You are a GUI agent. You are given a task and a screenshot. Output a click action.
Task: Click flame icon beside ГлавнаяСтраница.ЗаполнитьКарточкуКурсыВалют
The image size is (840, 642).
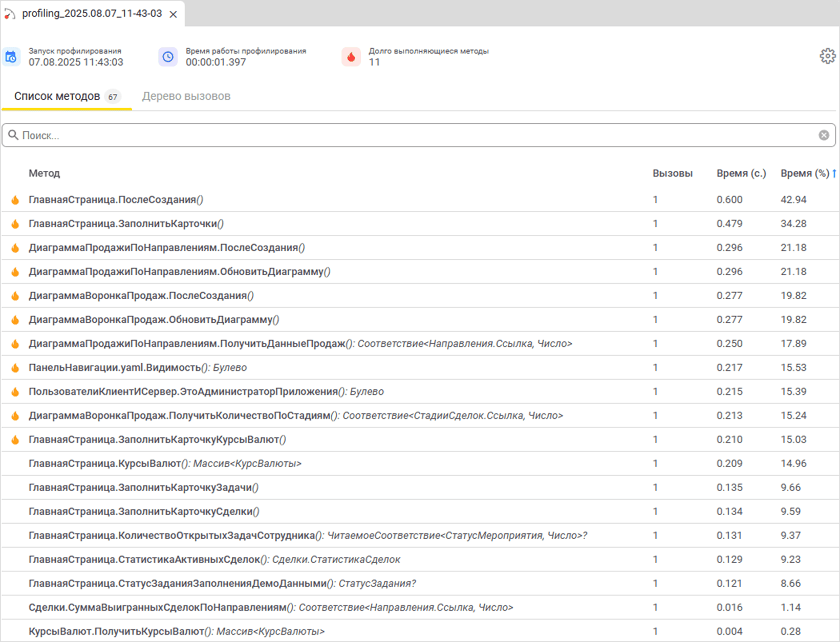pos(15,440)
